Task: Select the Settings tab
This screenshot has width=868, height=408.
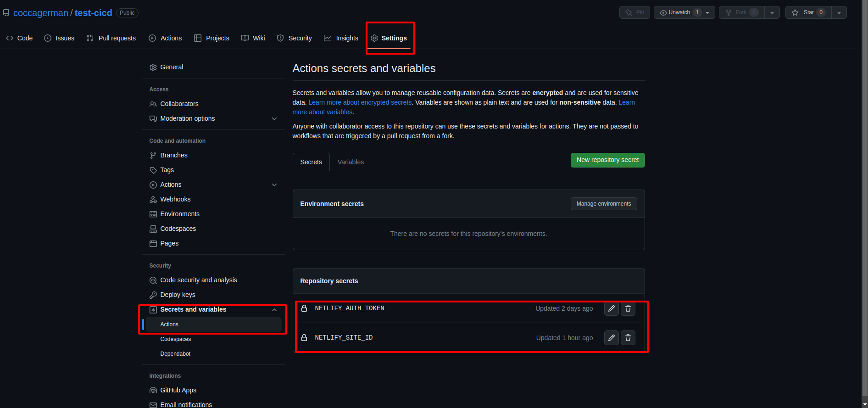Action: (389, 38)
